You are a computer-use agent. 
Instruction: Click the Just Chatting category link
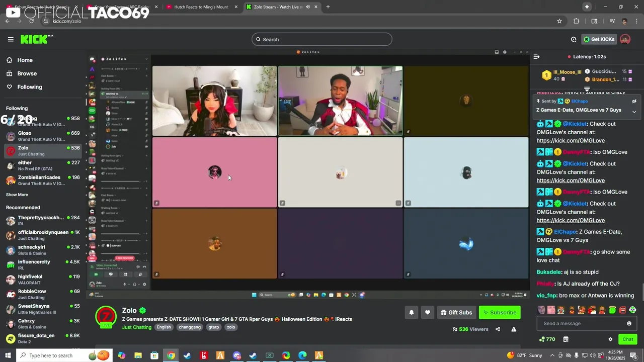(136, 327)
